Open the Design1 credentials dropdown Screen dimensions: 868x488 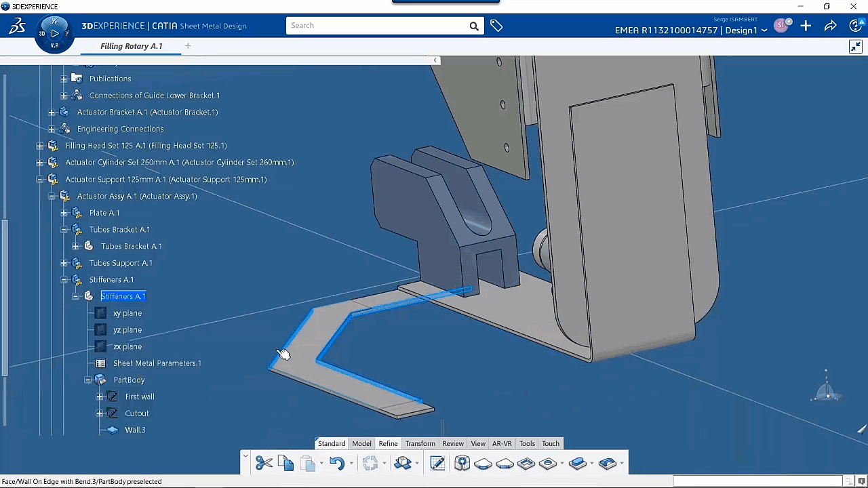tap(764, 30)
